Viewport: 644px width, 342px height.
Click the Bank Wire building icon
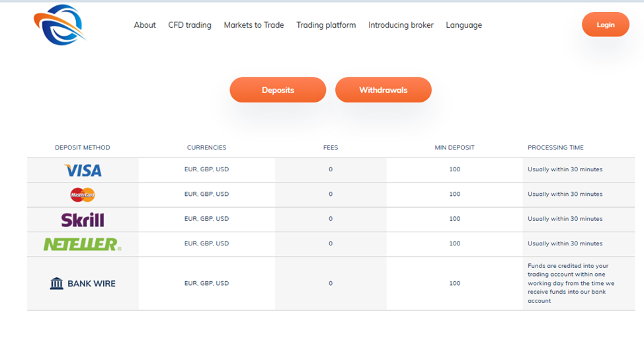[57, 284]
